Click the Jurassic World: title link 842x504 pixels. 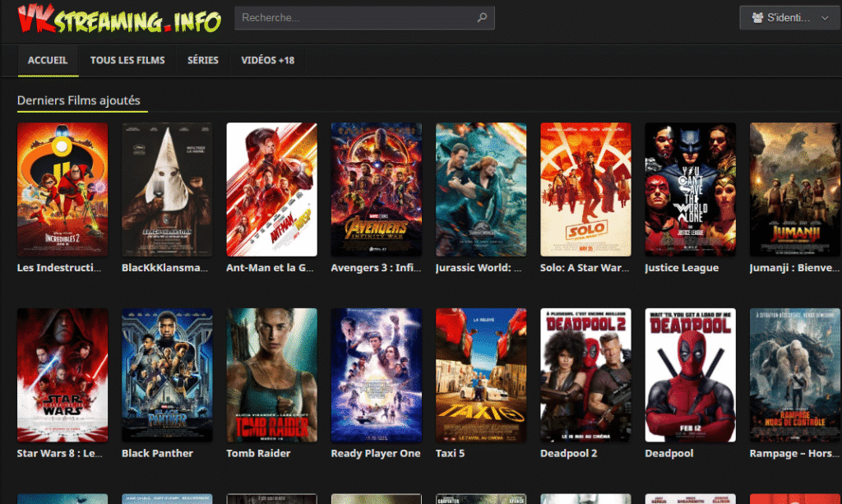click(x=479, y=267)
